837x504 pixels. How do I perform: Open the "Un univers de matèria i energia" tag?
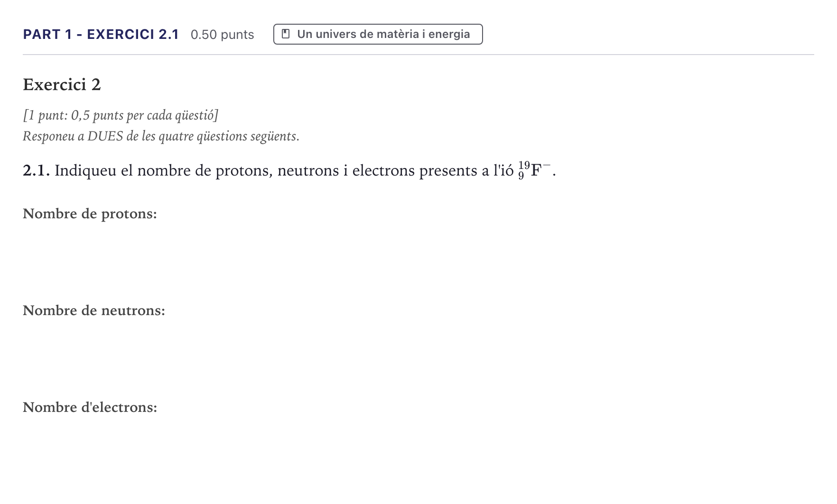[378, 34]
